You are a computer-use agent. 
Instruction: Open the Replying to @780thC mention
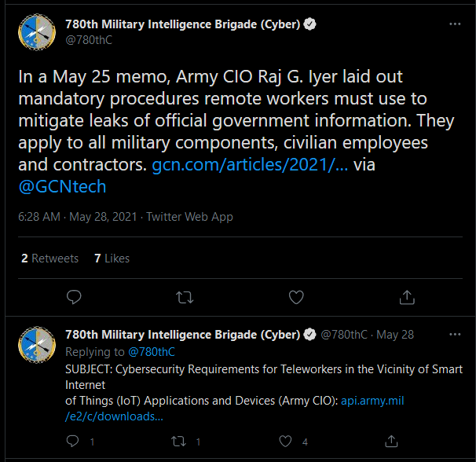click(x=152, y=352)
